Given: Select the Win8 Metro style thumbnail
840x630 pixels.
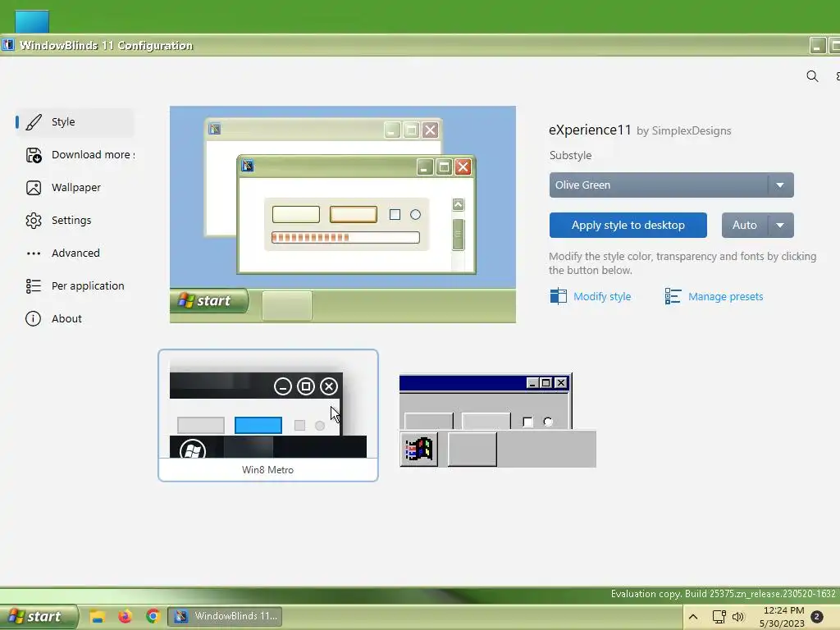Looking at the screenshot, I should click(x=268, y=415).
